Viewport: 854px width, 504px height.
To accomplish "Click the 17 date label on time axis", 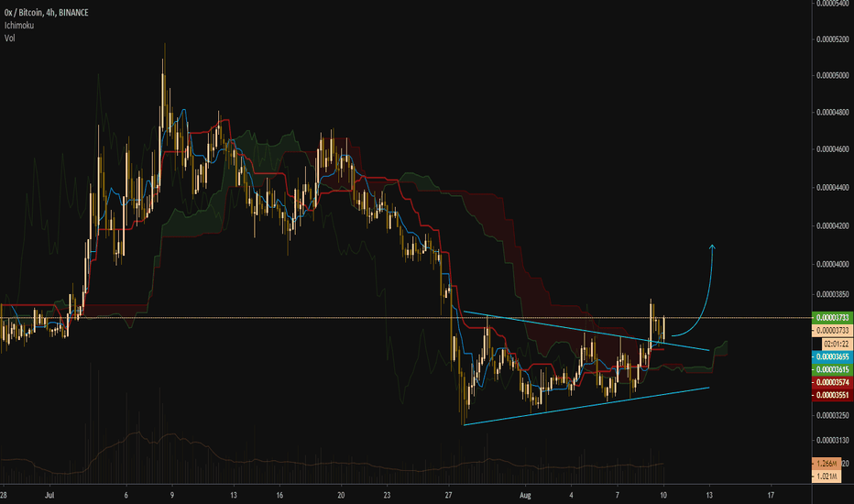I will tap(771, 495).
